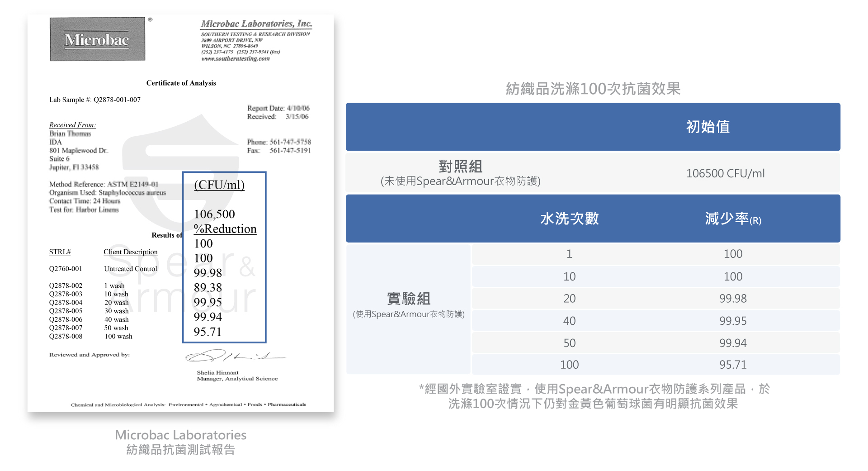868x471 pixels.
Task: Click the Certificate of Analysis heading
Action: click(x=181, y=83)
